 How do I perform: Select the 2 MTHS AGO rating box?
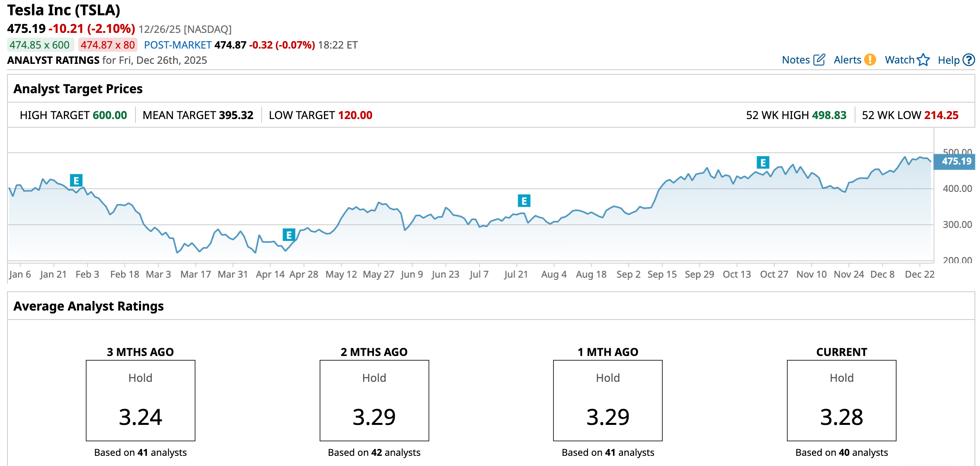pos(374,400)
